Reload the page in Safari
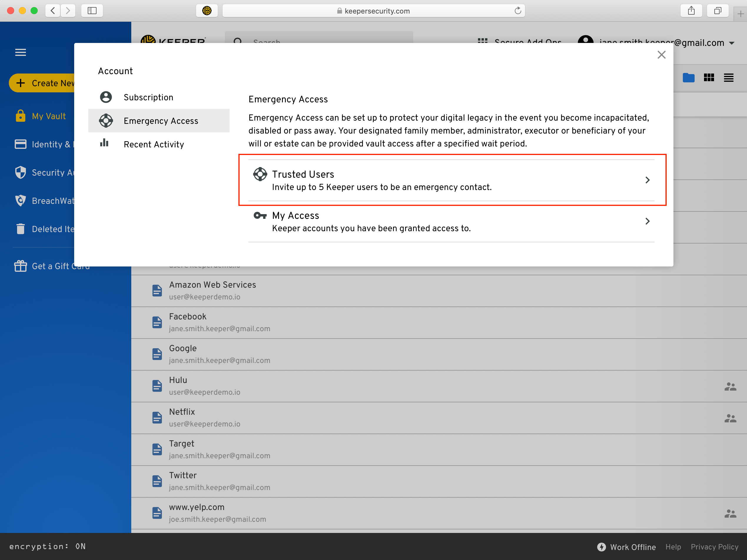 pyautogui.click(x=517, y=11)
